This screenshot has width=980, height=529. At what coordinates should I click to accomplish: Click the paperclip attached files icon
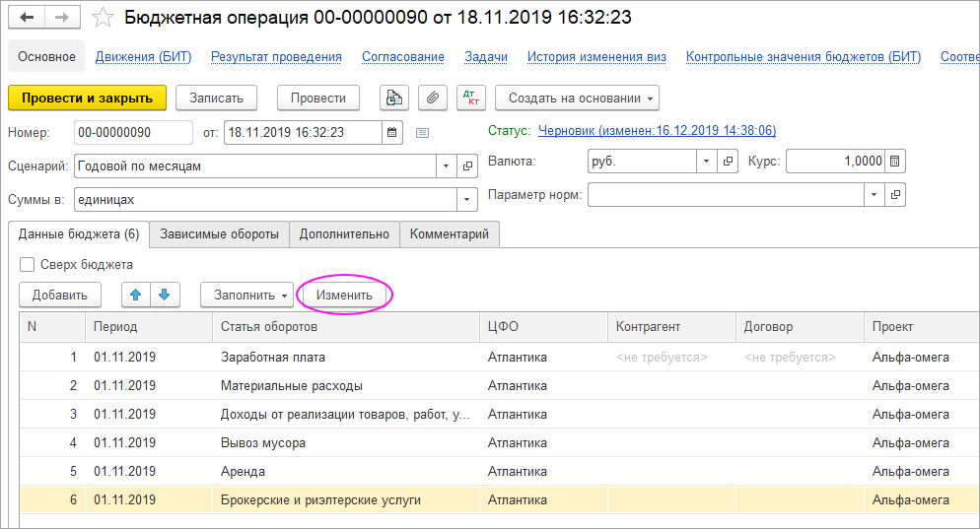click(431, 99)
